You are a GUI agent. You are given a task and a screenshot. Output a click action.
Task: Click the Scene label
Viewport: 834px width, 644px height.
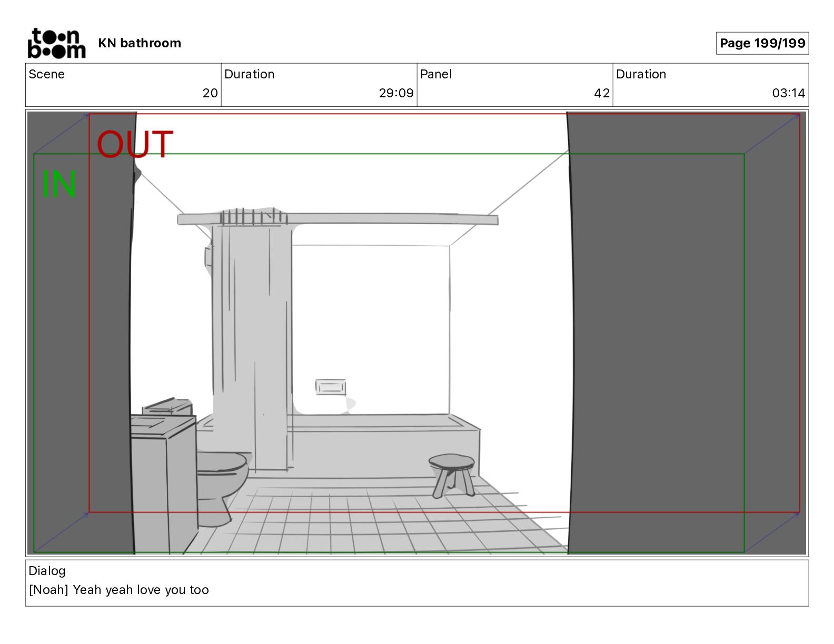(46, 74)
